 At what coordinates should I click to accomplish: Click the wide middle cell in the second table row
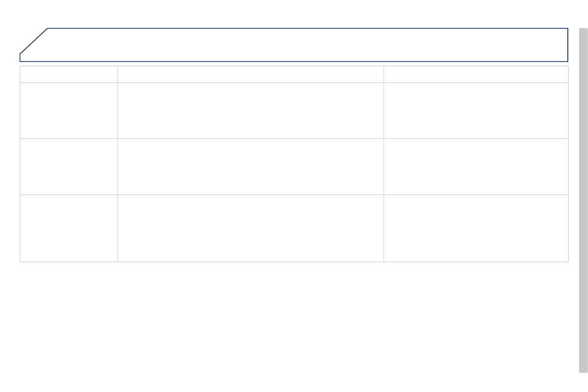pos(250,110)
